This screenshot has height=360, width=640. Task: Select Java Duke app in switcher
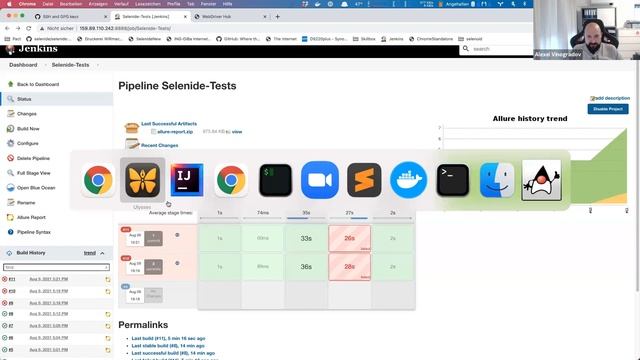[x=542, y=180]
